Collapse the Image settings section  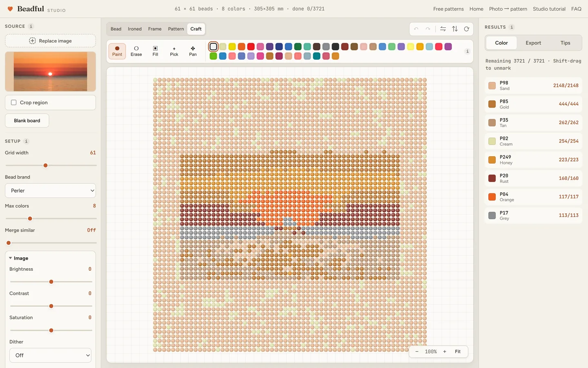(18, 258)
